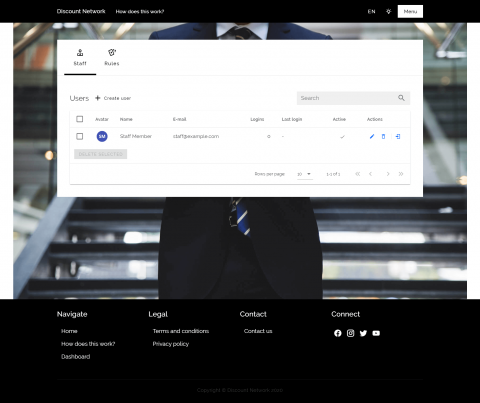The height and width of the screenshot is (403, 480).
Task: Go to the next page chevron
Action: coord(388,174)
